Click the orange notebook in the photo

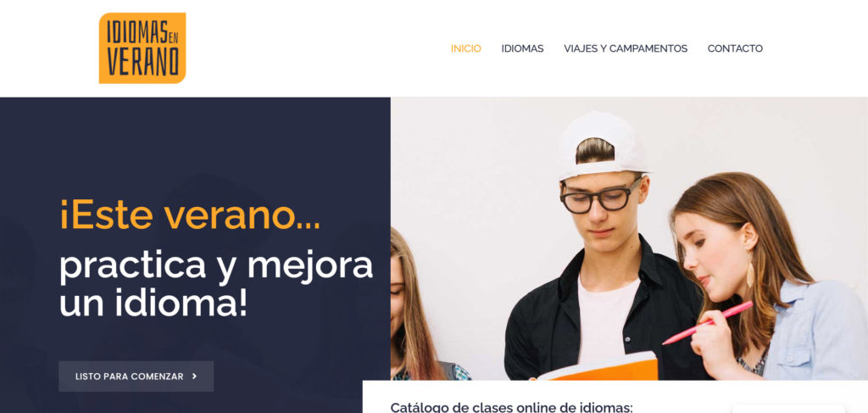(598, 368)
